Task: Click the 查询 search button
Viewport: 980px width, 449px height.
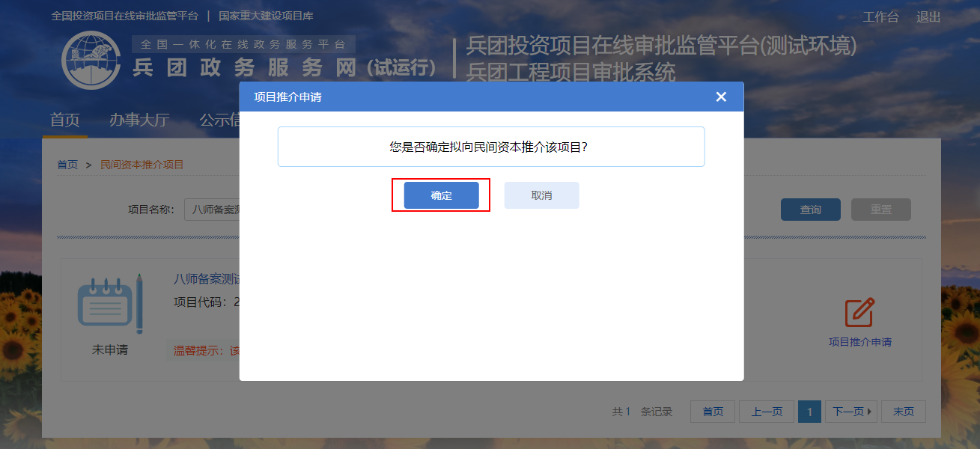Action: pos(811,210)
